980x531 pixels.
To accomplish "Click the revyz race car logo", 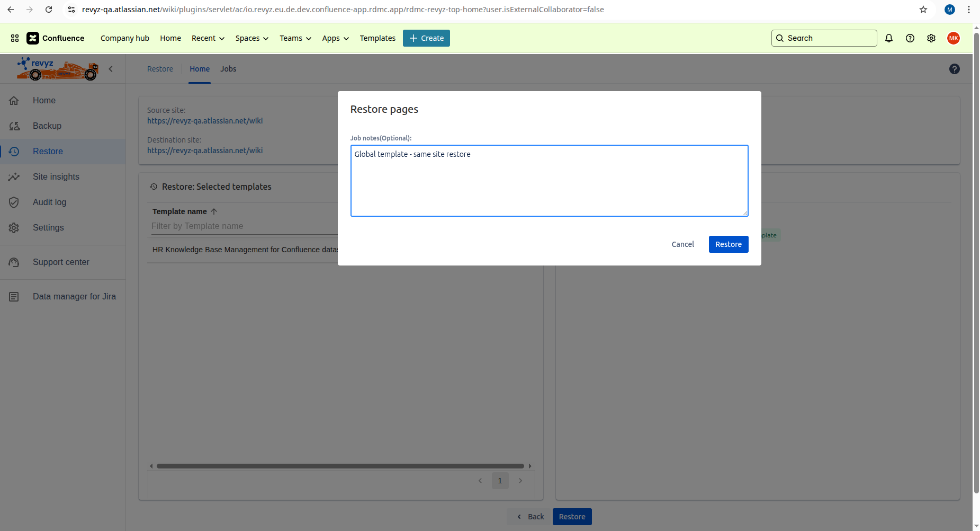I will 57,68.
